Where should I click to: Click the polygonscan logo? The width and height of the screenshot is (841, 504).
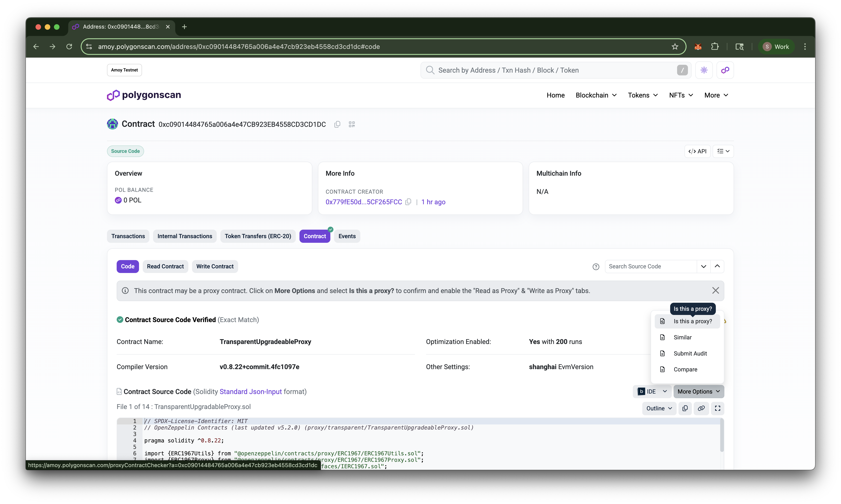pyautogui.click(x=144, y=95)
